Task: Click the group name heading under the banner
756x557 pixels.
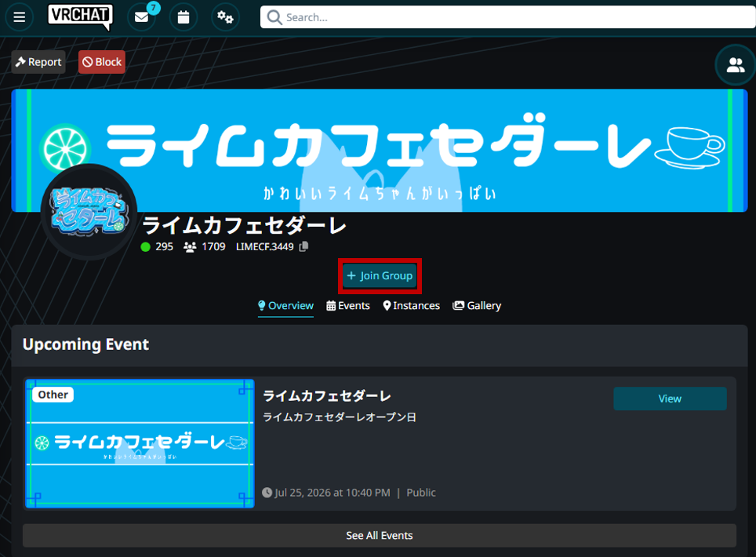Action: point(245,225)
